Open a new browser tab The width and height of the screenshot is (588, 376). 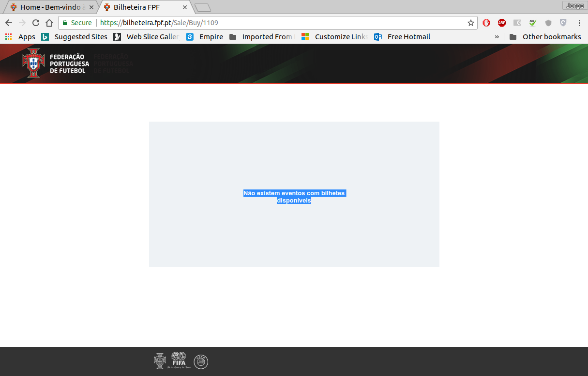point(202,7)
